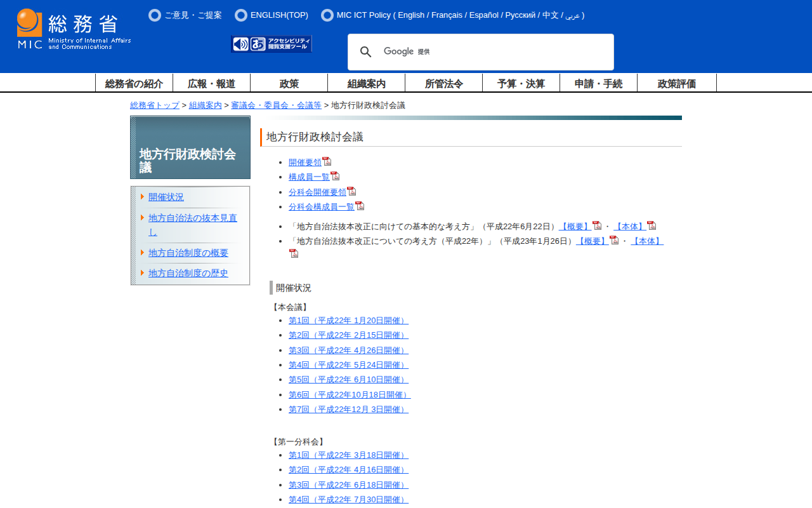The height and width of the screenshot is (508, 812).
Task: Open 地方自治制度の概要 in the sidebar
Action: click(x=188, y=253)
